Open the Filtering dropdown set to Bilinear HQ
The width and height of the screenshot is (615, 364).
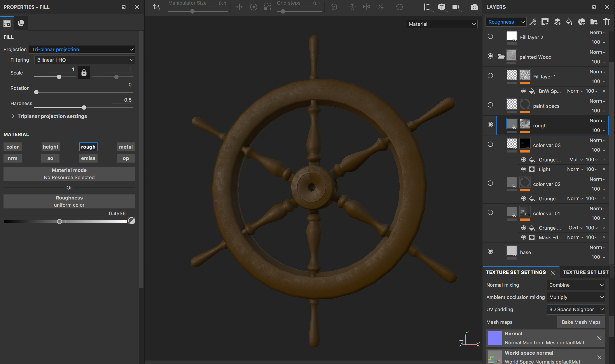point(84,60)
